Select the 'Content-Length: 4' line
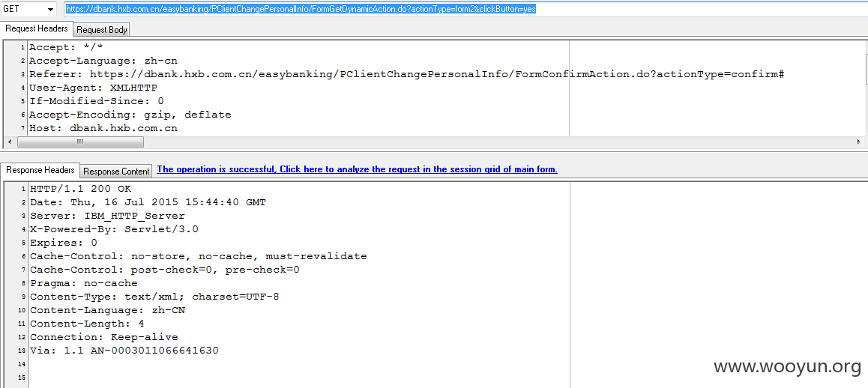The width and height of the screenshot is (868, 388). 87,324
